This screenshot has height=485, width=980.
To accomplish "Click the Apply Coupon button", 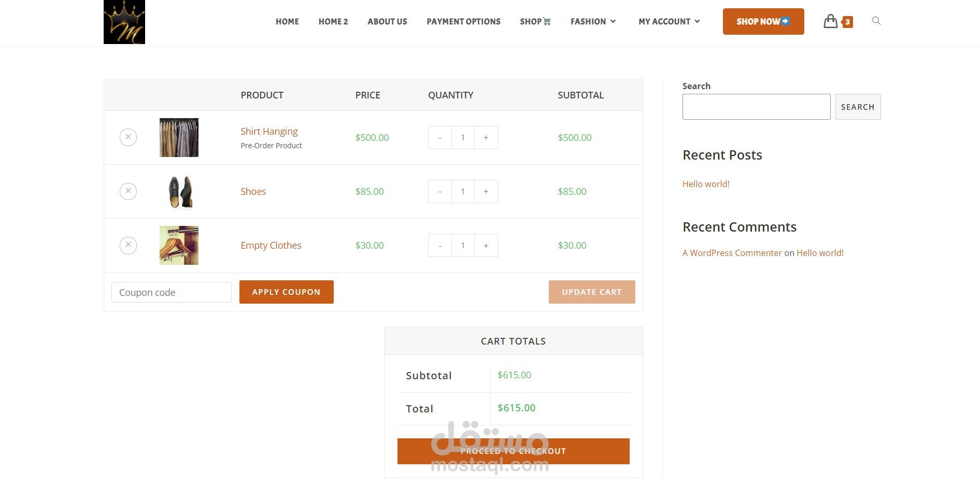I will pyautogui.click(x=286, y=292).
